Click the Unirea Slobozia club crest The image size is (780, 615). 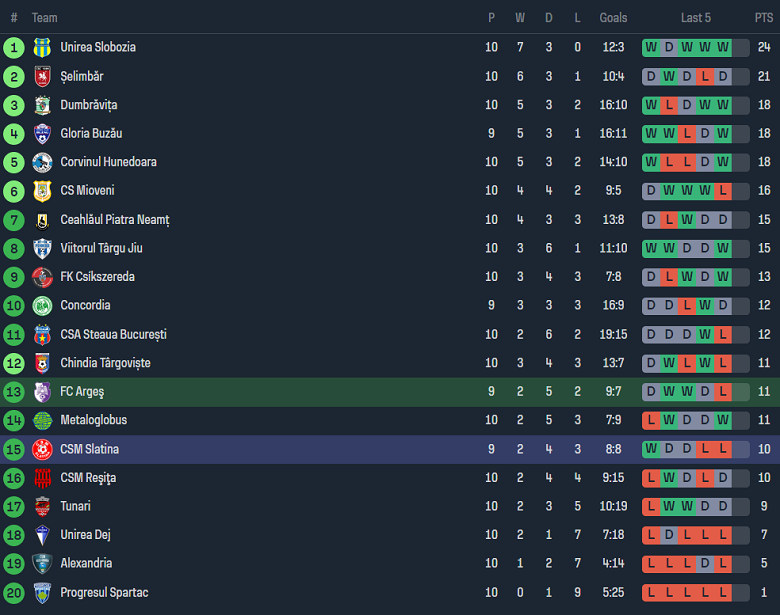(x=42, y=47)
